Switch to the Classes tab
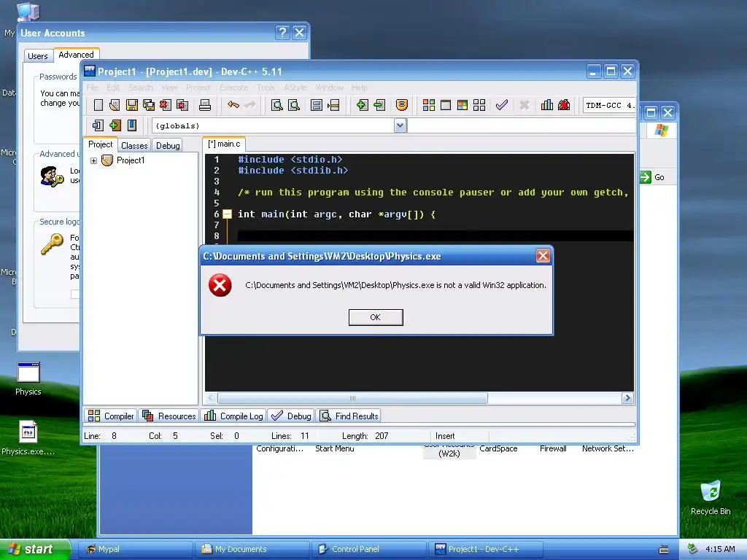 tap(134, 145)
